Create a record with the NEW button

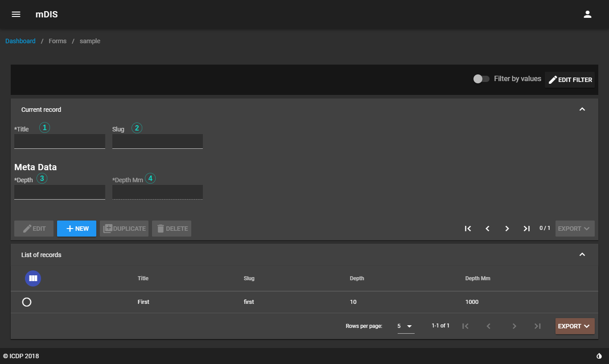click(x=76, y=228)
